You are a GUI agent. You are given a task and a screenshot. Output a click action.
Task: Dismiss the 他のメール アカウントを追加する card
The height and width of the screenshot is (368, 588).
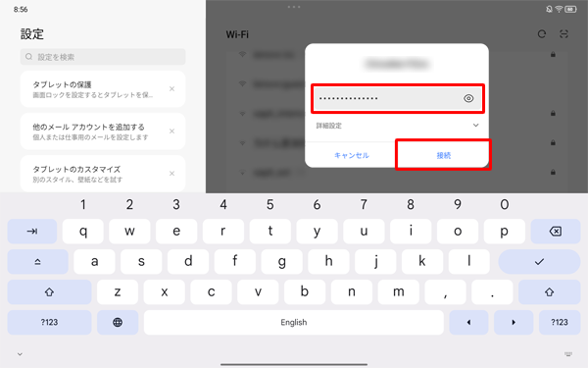coord(171,131)
